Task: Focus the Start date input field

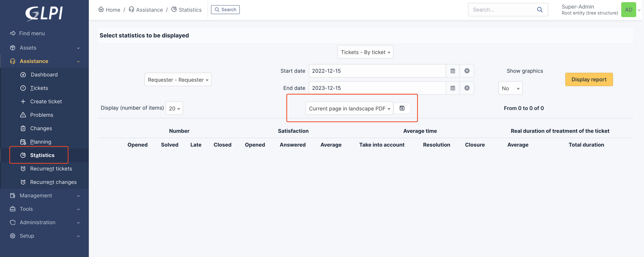Action: tap(377, 71)
